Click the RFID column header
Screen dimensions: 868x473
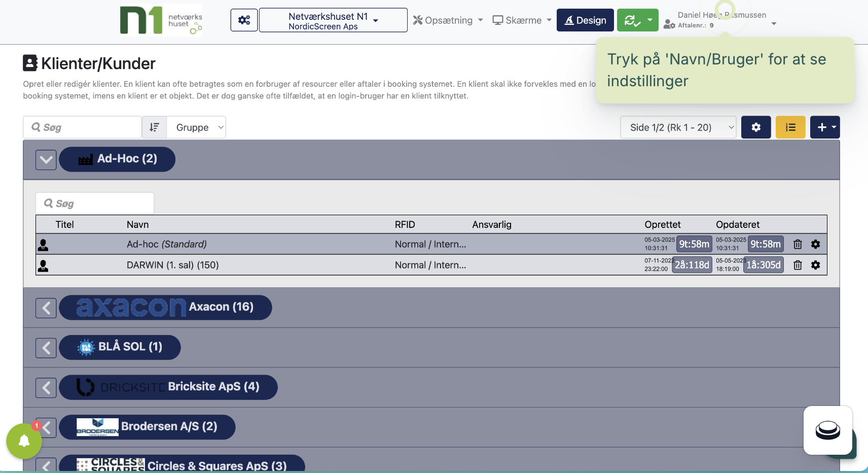405,224
